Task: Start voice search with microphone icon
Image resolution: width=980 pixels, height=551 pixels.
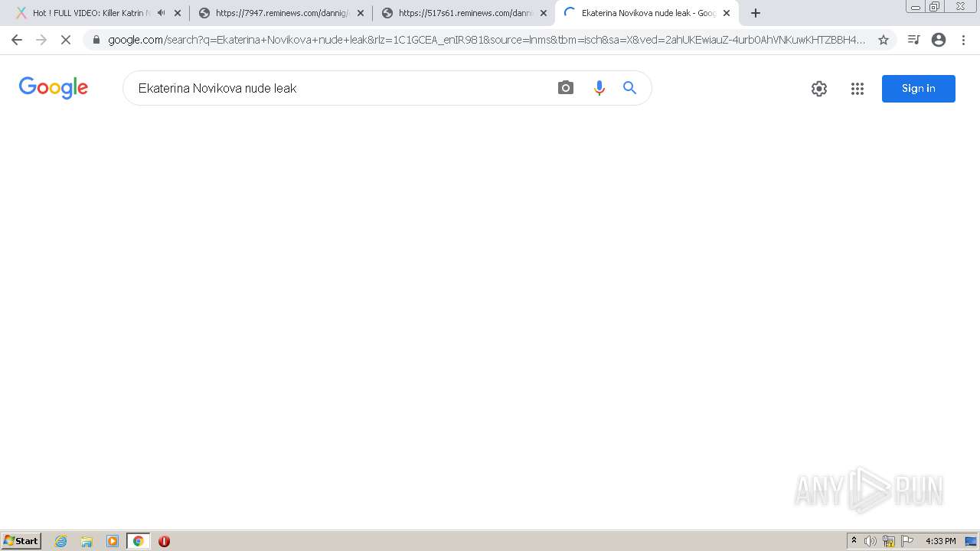Action: (599, 88)
